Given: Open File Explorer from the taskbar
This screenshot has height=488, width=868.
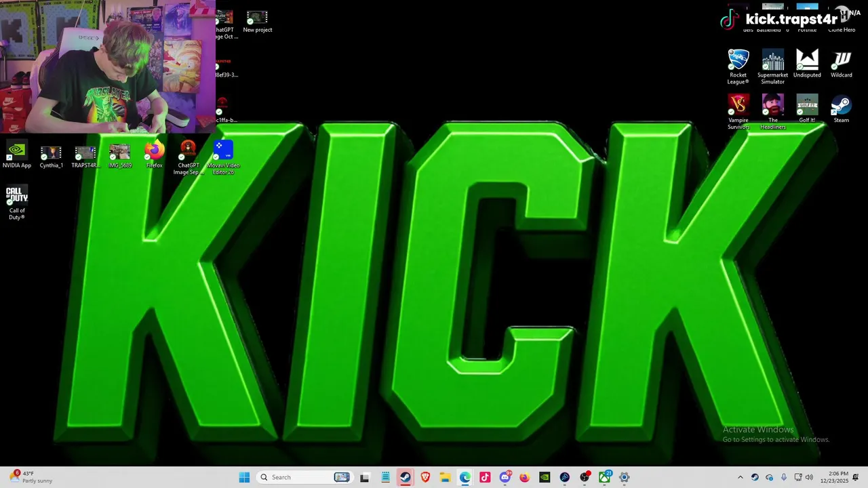Looking at the screenshot, I should [445, 477].
